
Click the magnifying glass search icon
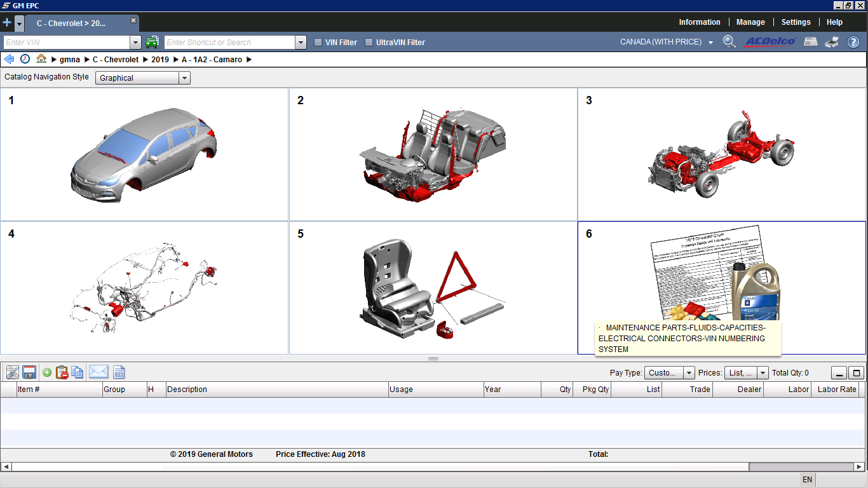[729, 42]
